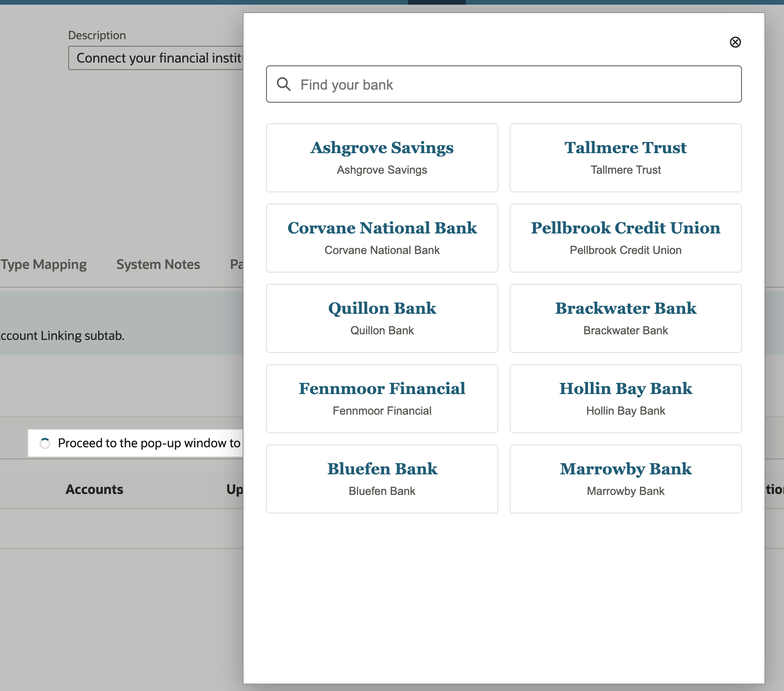Image resolution: width=784 pixels, height=691 pixels.
Task: Select the Ashgrove Savings card
Action: click(382, 158)
